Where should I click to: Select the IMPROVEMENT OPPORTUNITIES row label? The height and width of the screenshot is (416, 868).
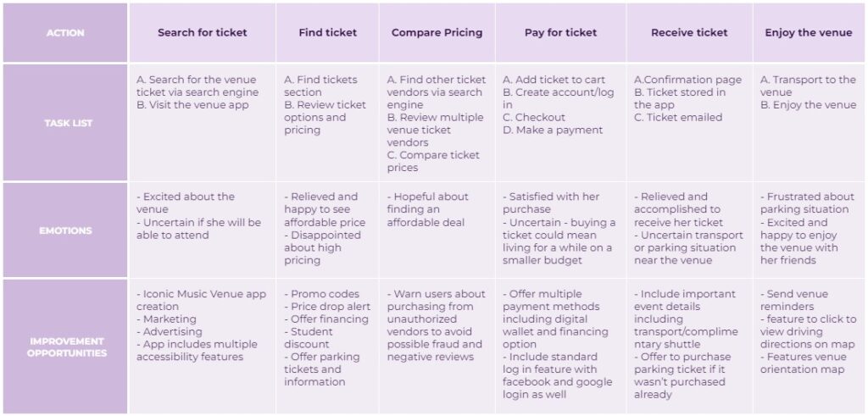click(65, 347)
